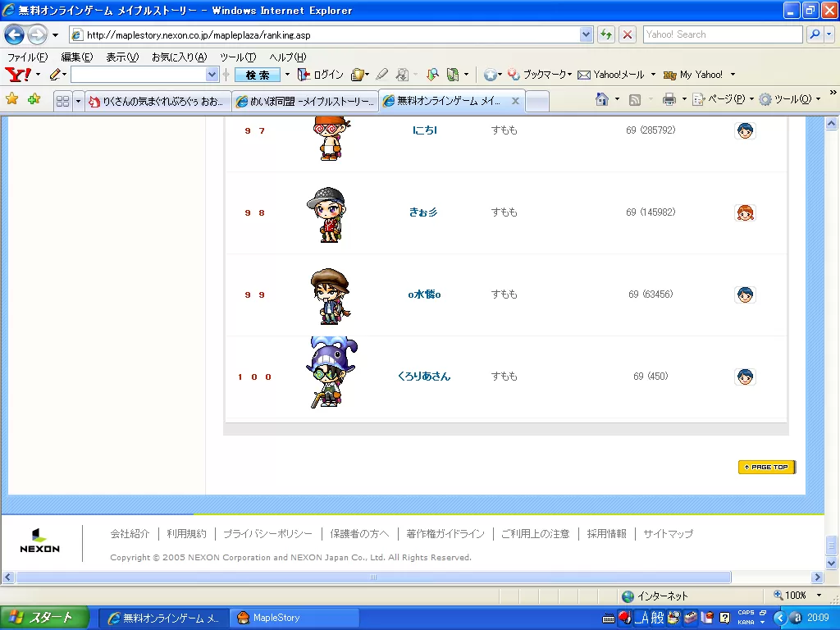The width and height of the screenshot is (840, 630).
Task: Click the Yahoo! Search input field
Action: (722, 34)
